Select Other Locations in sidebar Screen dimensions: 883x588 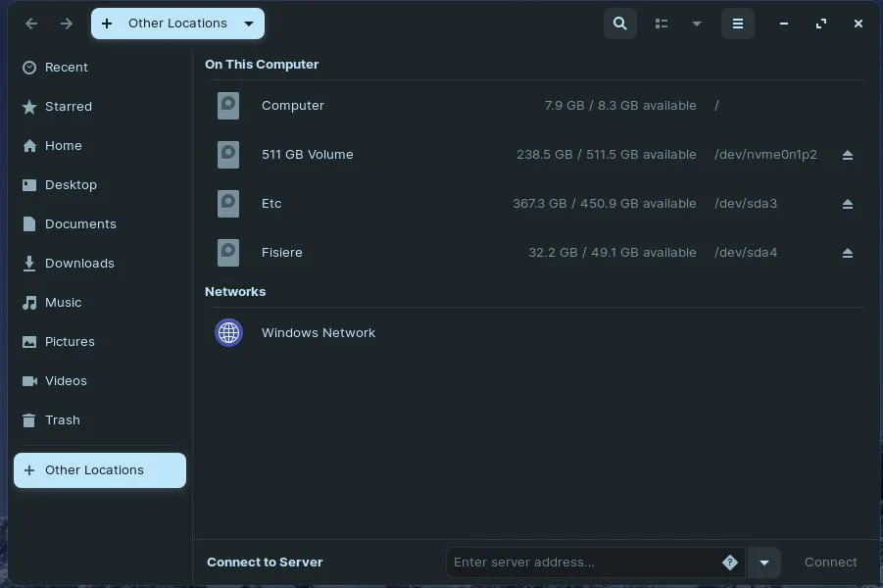[100, 470]
